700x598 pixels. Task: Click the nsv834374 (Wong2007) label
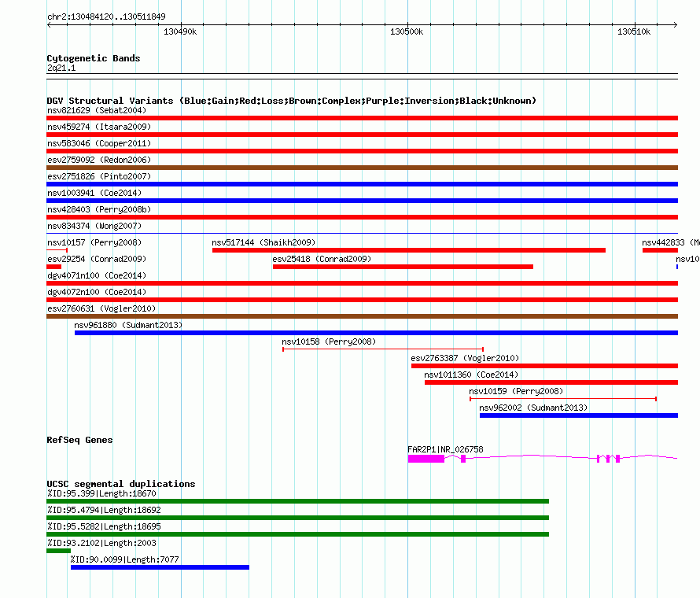tap(94, 226)
